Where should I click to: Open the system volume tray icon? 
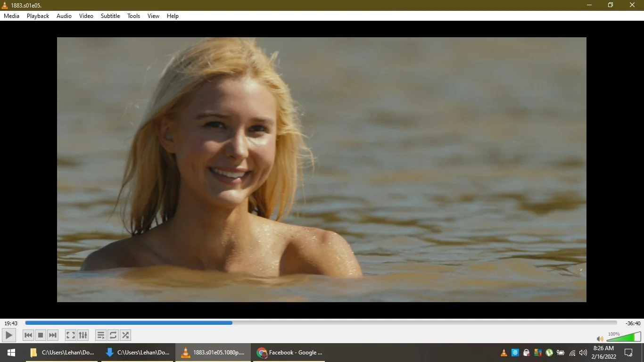tap(583, 353)
